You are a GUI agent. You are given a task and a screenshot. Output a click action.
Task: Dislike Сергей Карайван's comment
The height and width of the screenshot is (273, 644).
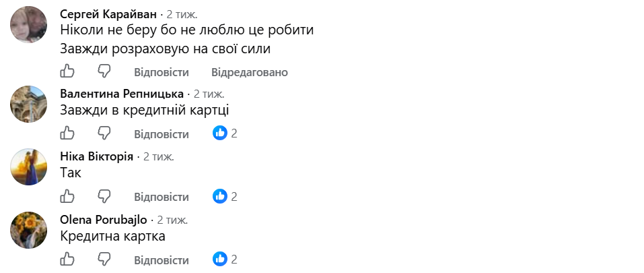coord(104,71)
